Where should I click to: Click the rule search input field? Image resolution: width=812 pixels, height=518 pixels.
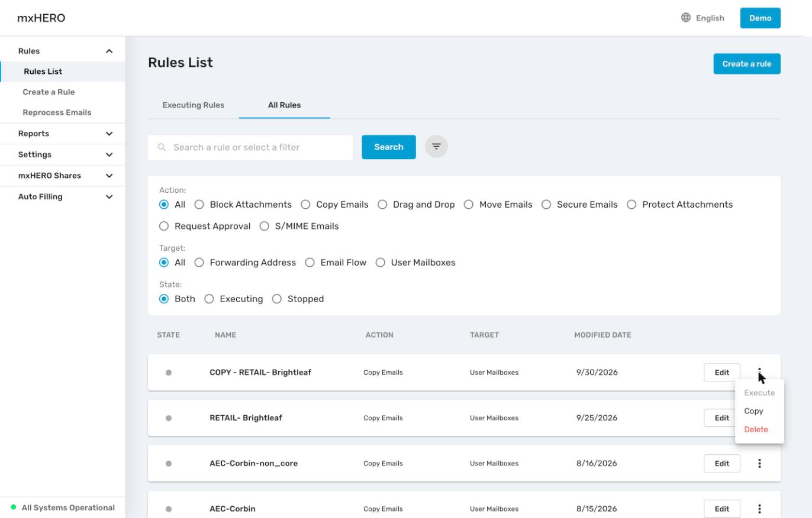point(250,147)
